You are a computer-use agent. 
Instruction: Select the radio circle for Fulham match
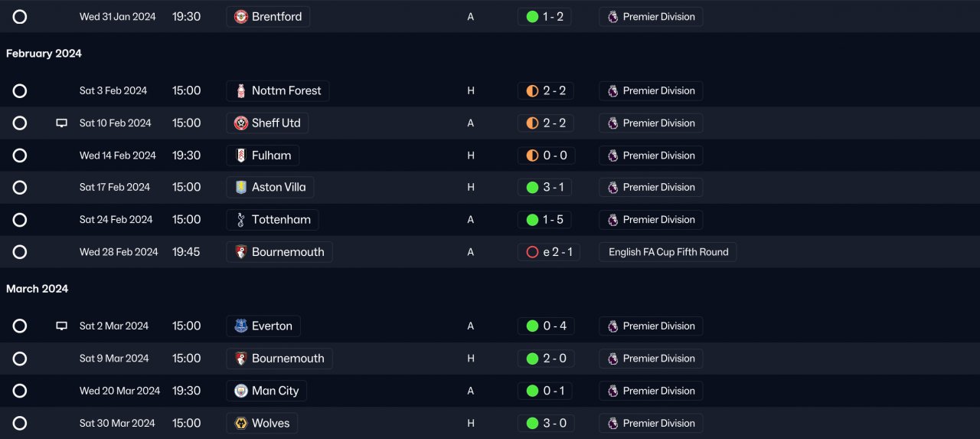click(x=20, y=156)
